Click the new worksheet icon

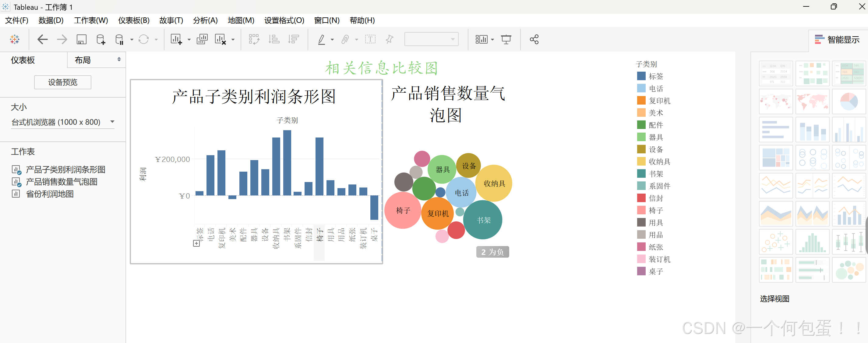176,39
